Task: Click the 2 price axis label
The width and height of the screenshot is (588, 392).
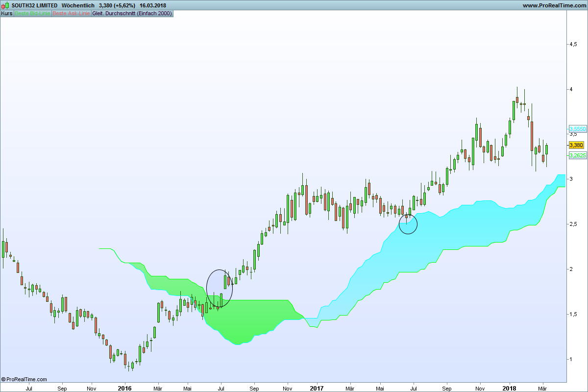Action: (570, 269)
